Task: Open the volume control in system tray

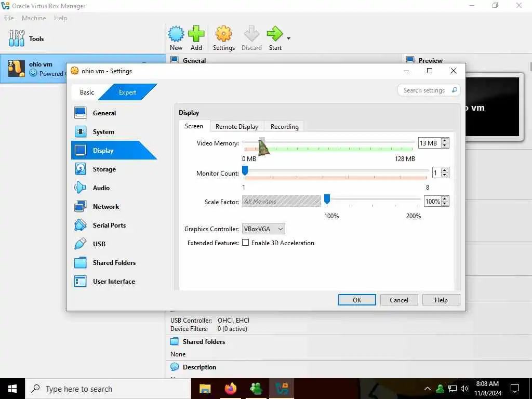Action: click(x=464, y=389)
